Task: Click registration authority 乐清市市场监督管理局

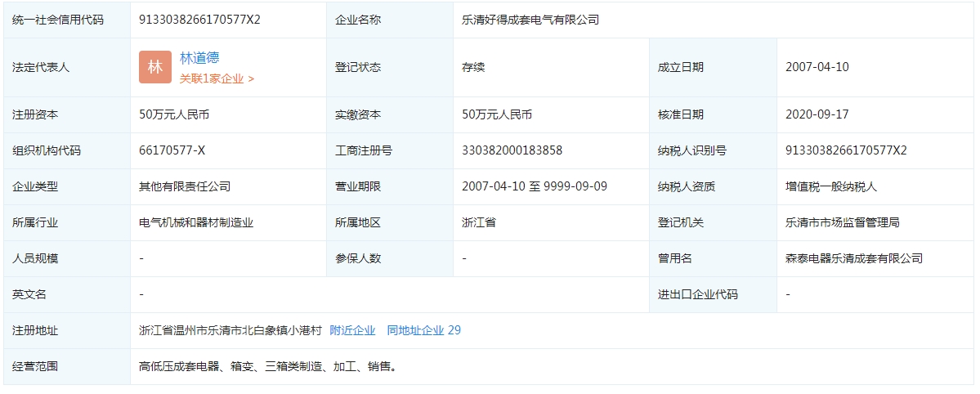Action: click(x=842, y=222)
